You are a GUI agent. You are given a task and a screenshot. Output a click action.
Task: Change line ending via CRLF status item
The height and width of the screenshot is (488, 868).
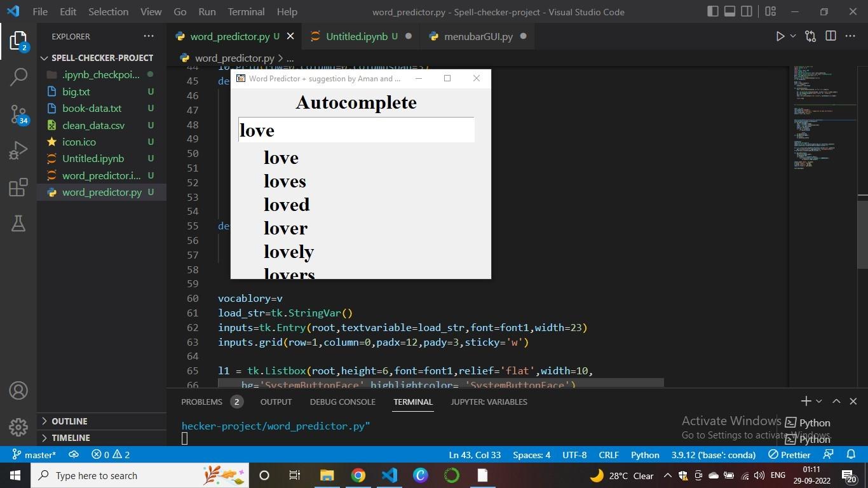pyautogui.click(x=609, y=455)
